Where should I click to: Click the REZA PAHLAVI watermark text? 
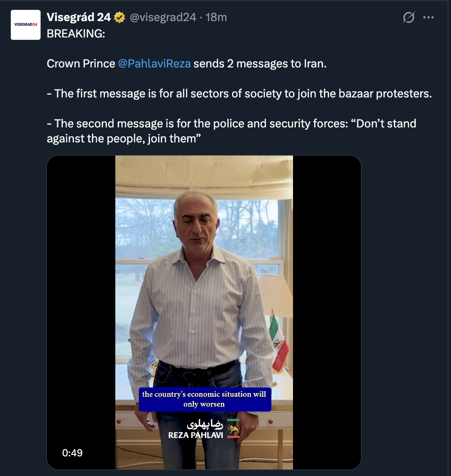[195, 435]
